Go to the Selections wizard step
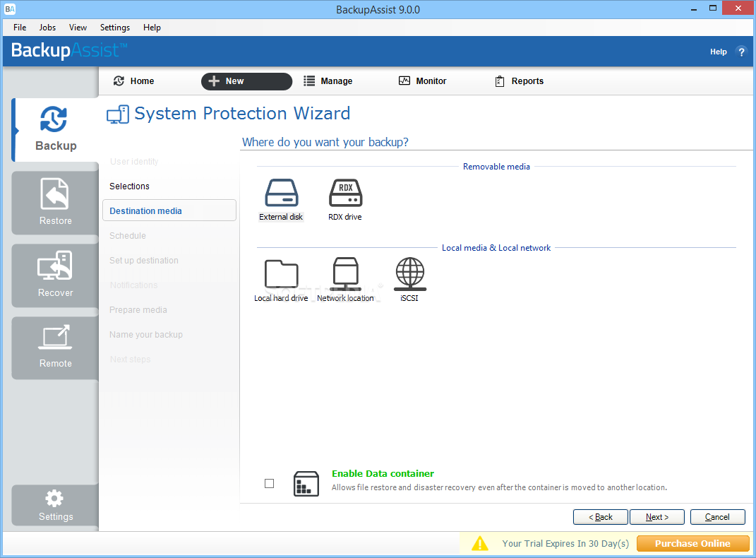756x558 pixels. pos(129,186)
